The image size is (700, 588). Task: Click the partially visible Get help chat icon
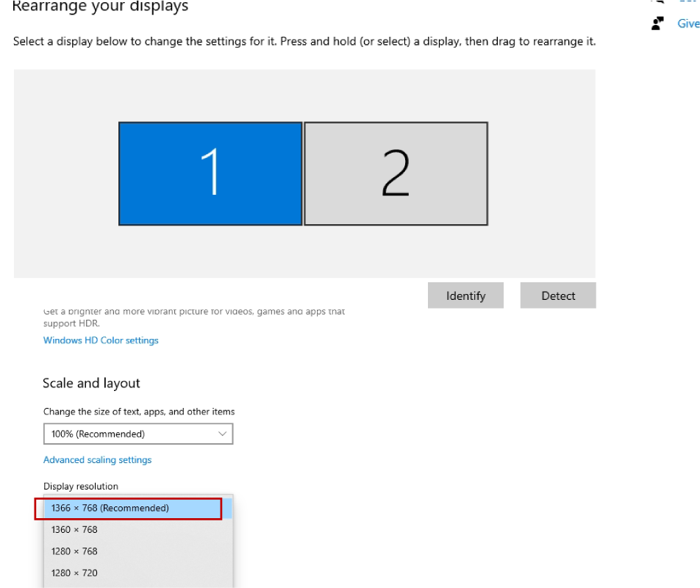click(x=657, y=2)
